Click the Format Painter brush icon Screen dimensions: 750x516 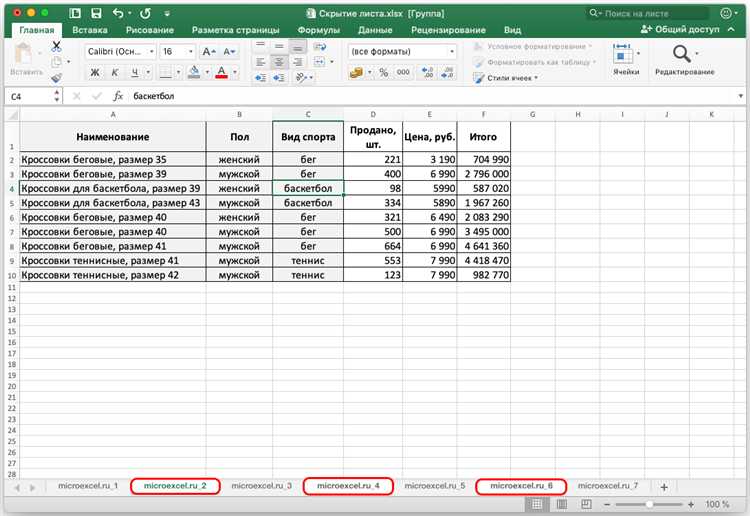click(x=56, y=78)
